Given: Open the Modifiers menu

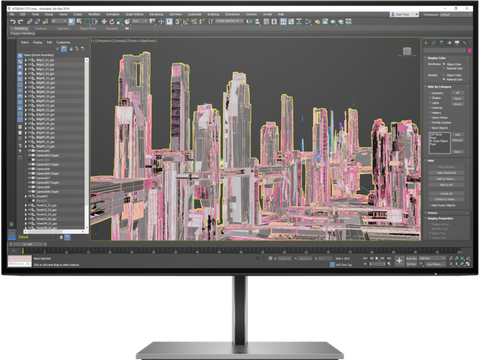Looking at the screenshot, I should [94, 14].
